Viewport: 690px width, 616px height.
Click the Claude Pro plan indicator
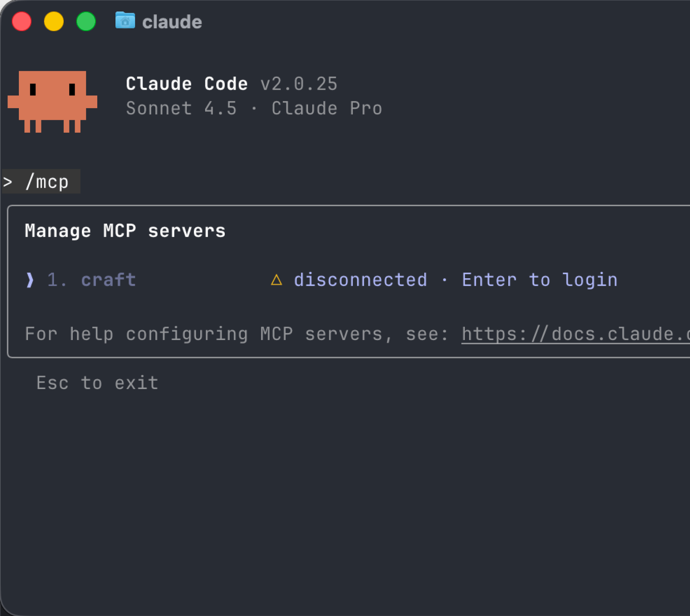[x=327, y=108]
